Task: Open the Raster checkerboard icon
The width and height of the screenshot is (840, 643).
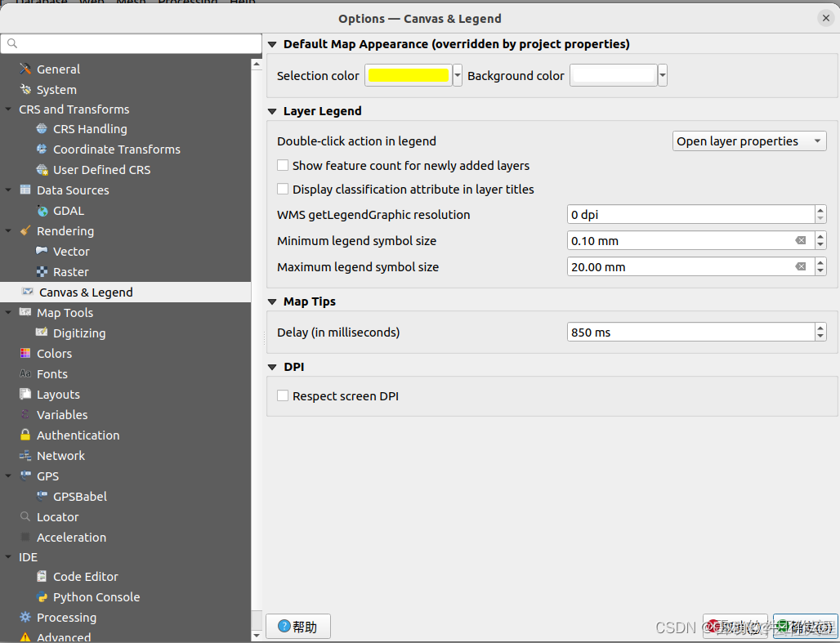Action: [x=42, y=272]
